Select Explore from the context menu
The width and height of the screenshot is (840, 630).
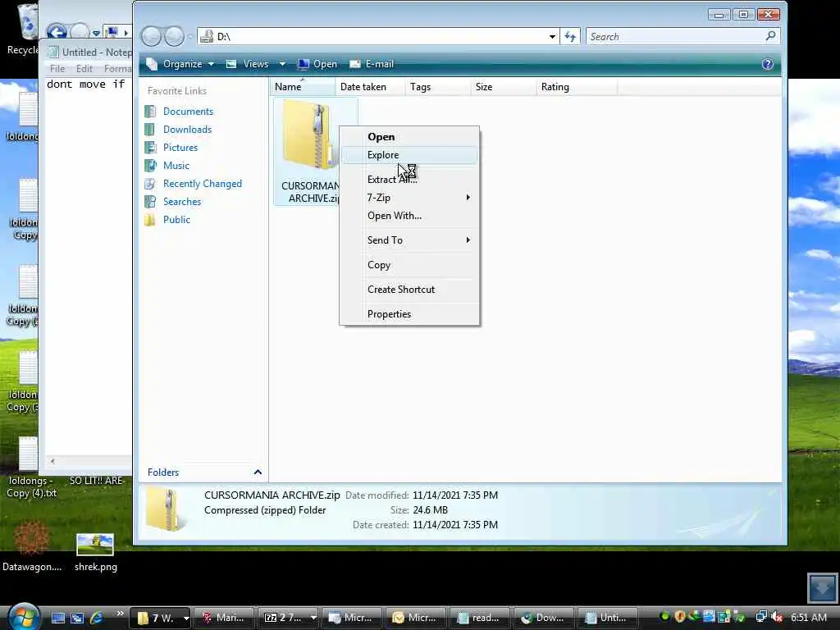409,155
